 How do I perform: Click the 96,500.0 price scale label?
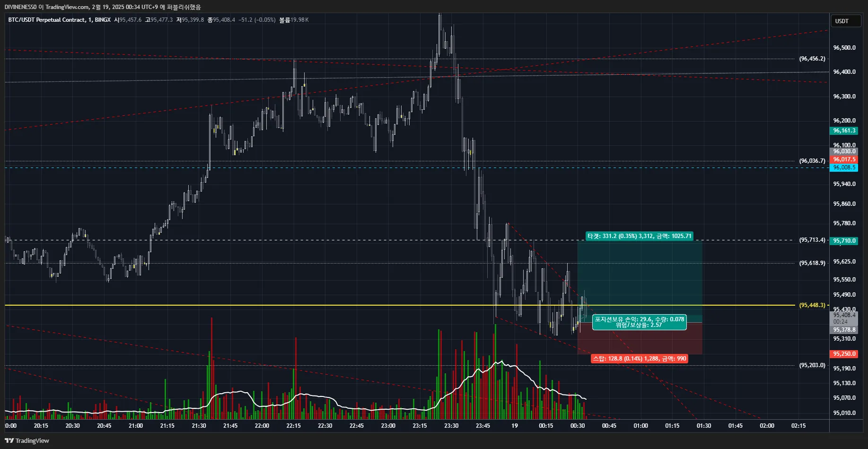tap(844, 48)
